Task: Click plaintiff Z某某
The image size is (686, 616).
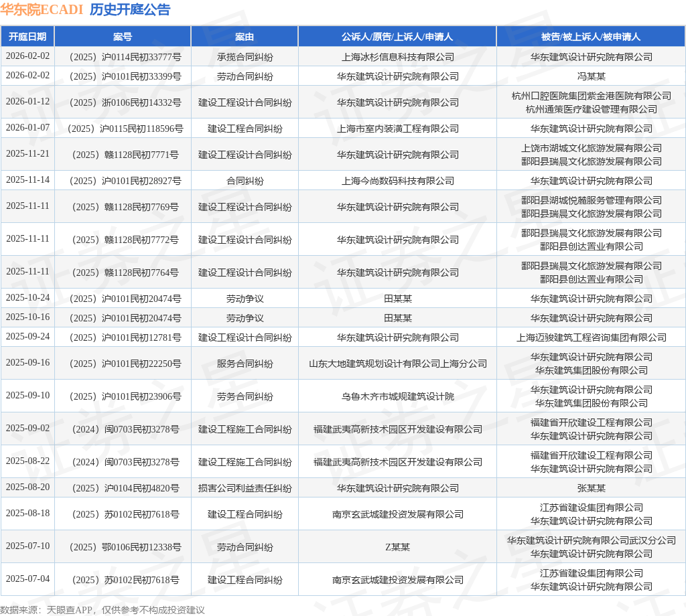Action: pyautogui.click(x=398, y=547)
